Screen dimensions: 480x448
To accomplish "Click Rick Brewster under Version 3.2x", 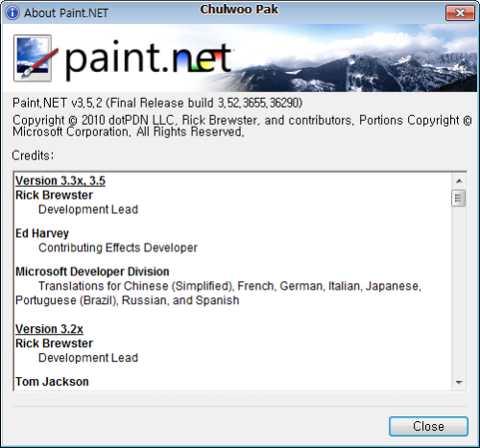I will [54, 343].
